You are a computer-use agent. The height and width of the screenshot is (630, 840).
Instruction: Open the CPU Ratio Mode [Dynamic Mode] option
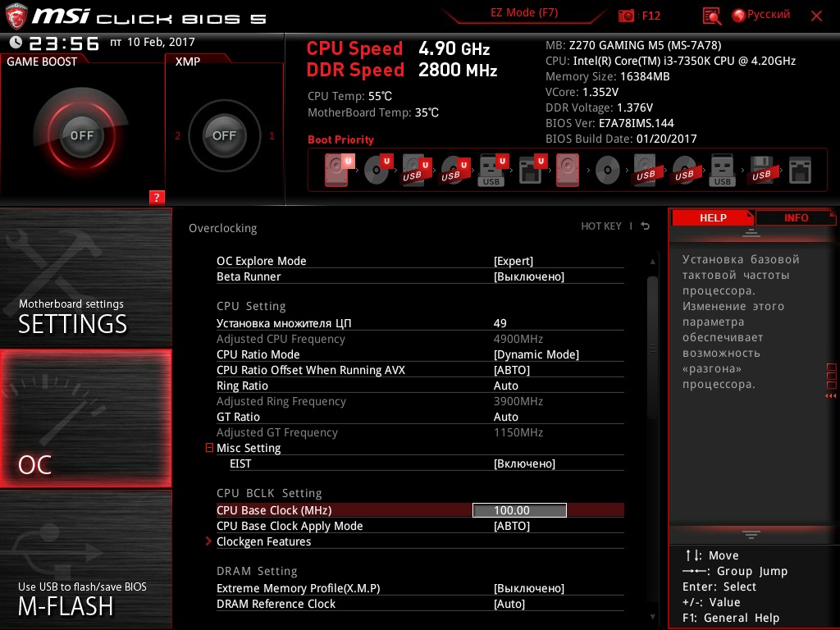click(x=536, y=354)
